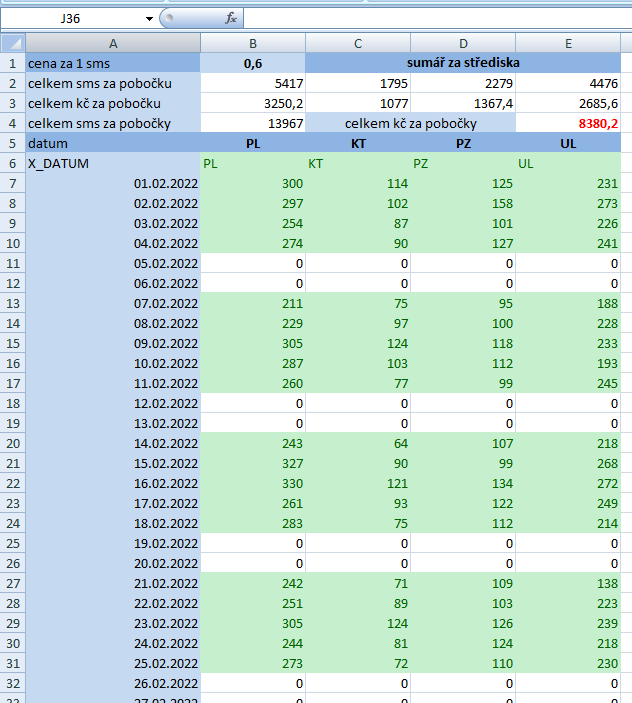Screen dimensions: 632x703
Task: Click the bold UL header cell
Action: pos(568,143)
